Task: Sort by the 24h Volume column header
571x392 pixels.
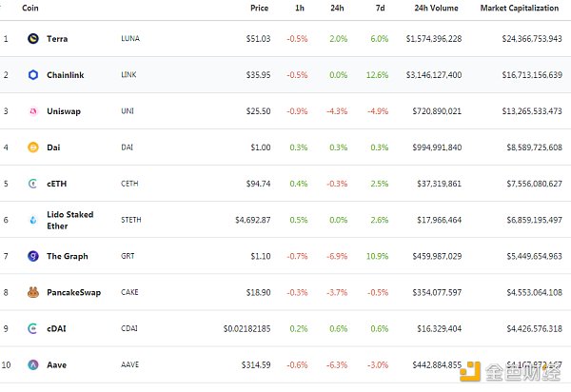Action: 437,9
